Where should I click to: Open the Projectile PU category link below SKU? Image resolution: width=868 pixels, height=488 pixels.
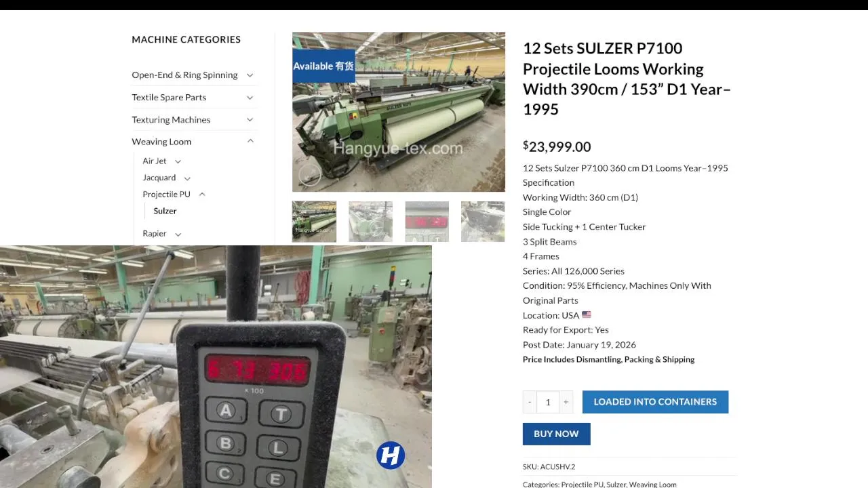point(582,484)
